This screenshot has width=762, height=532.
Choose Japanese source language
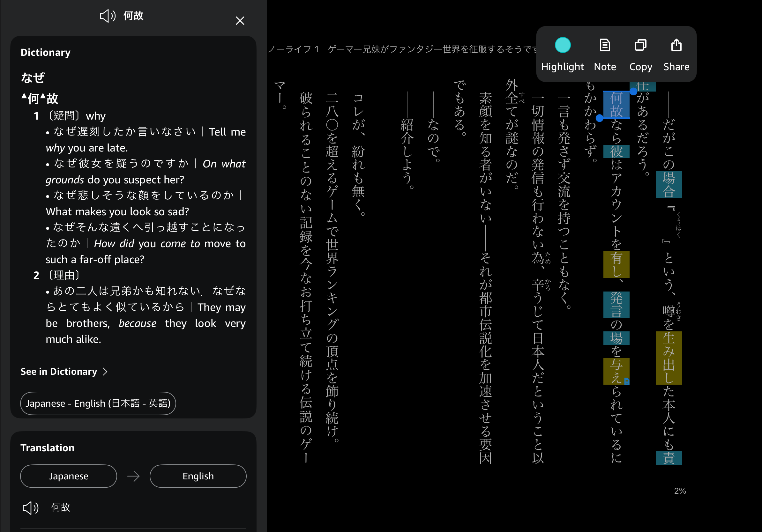pos(68,476)
